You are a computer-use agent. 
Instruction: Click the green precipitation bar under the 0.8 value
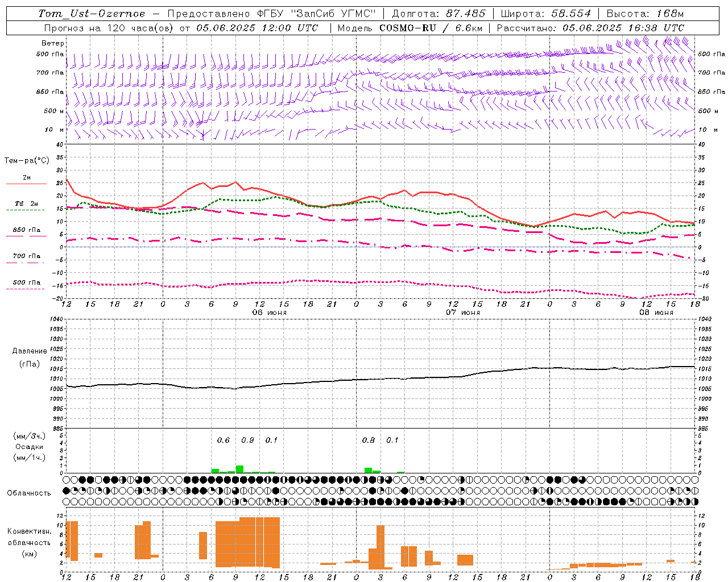click(368, 470)
